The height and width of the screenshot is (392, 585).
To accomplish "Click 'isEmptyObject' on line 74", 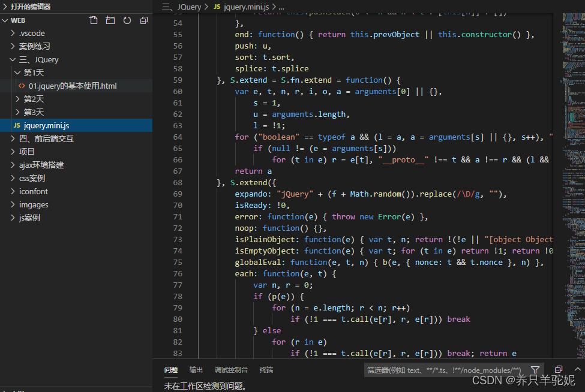I will click(x=265, y=251).
